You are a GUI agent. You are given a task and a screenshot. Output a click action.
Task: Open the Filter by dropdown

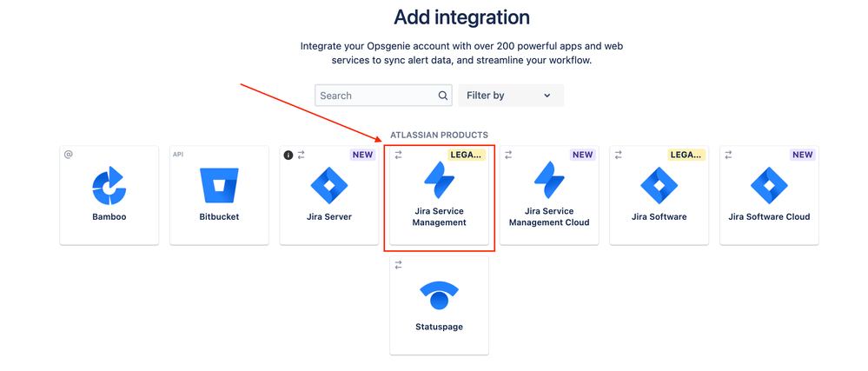pyautogui.click(x=511, y=96)
